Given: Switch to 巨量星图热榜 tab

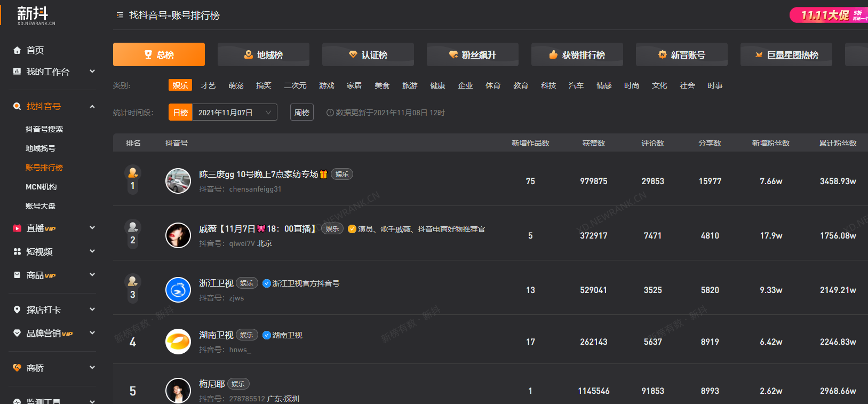Looking at the screenshot, I should (x=786, y=54).
